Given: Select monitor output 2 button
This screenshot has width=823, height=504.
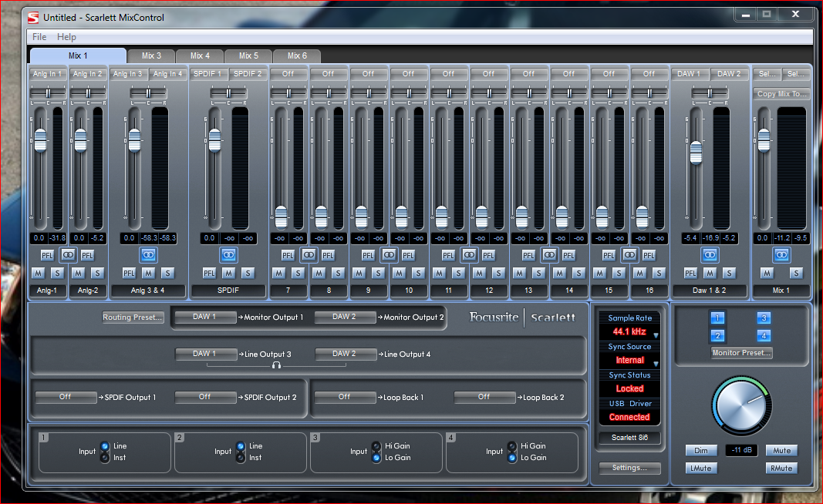Looking at the screenshot, I should click(717, 336).
